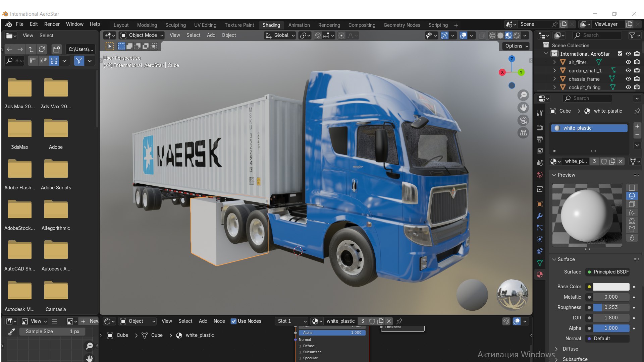The width and height of the screenshot is (644, 362).
Task: Click Node menu in shader editor
Action: coord(219,321)
